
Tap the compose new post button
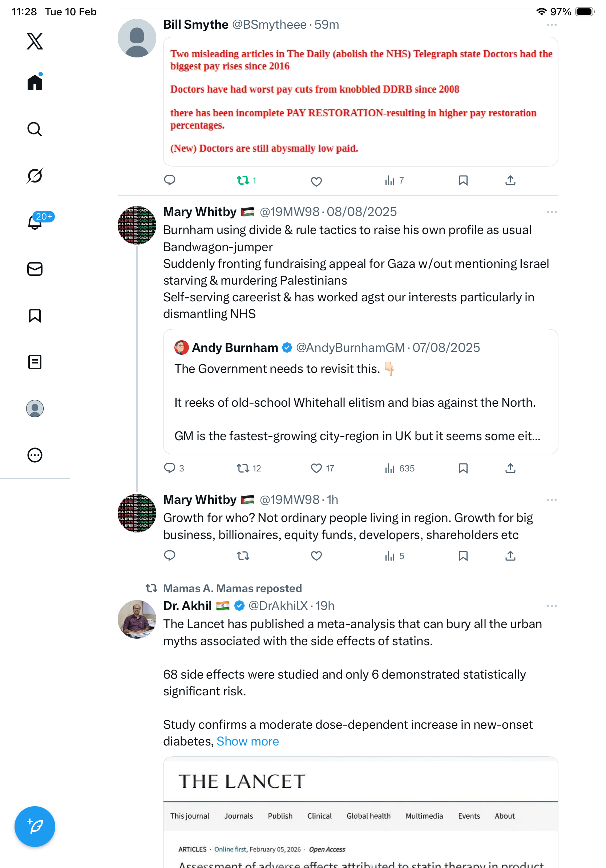pos(35,826)
